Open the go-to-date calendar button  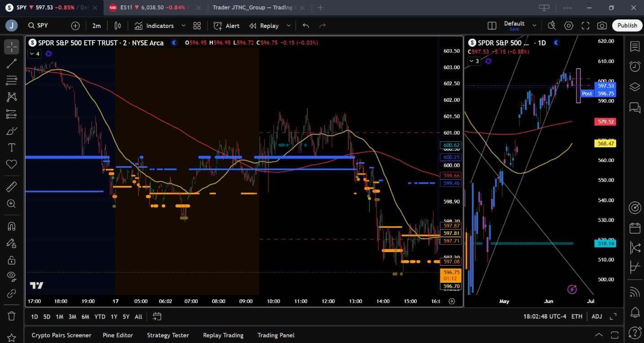[157, 316]
